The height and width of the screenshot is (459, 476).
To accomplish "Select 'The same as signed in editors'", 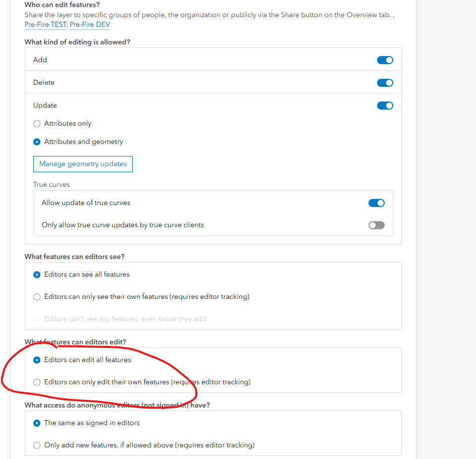I will pos(36,423).
